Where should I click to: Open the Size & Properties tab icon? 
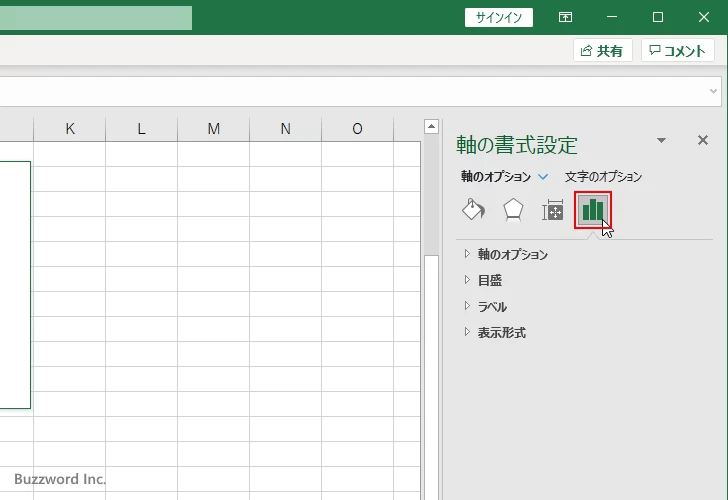click(552, 210)
